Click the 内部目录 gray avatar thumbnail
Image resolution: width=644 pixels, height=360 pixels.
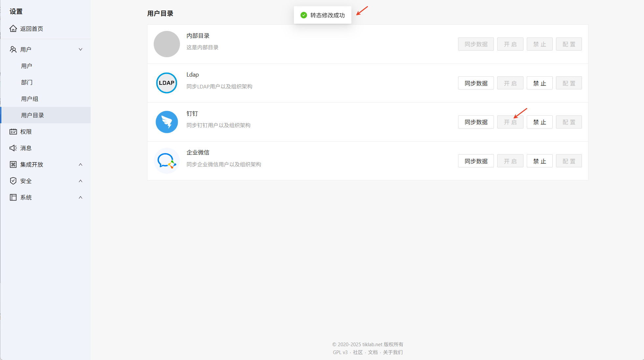(x=167, y=44)
